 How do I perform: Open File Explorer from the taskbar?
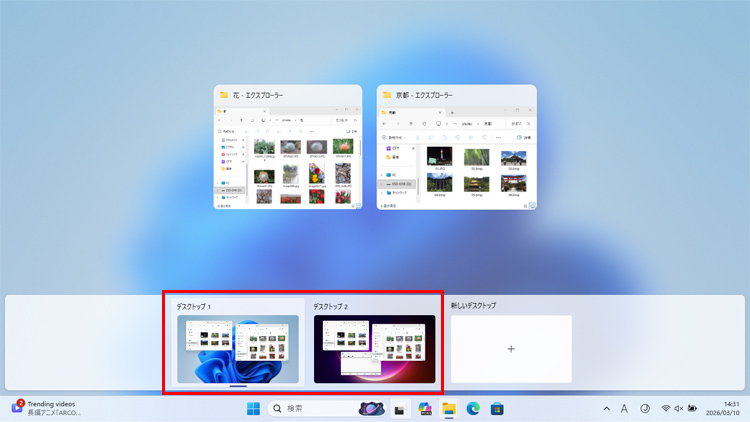[x=449, y=409]
